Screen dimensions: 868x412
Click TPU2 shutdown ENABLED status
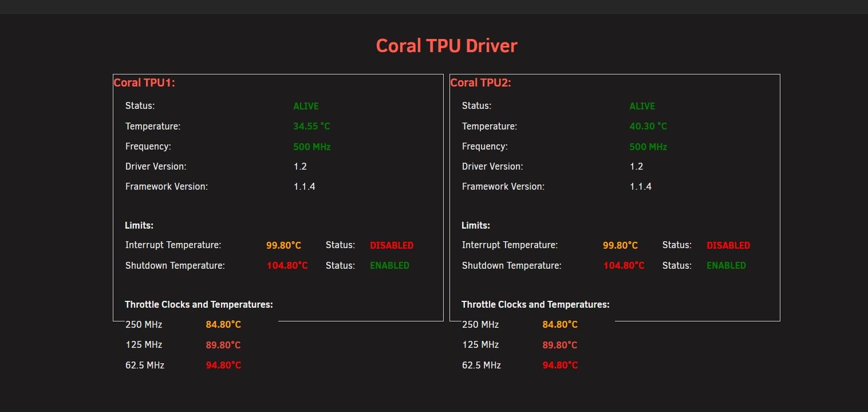pos(726,265)
